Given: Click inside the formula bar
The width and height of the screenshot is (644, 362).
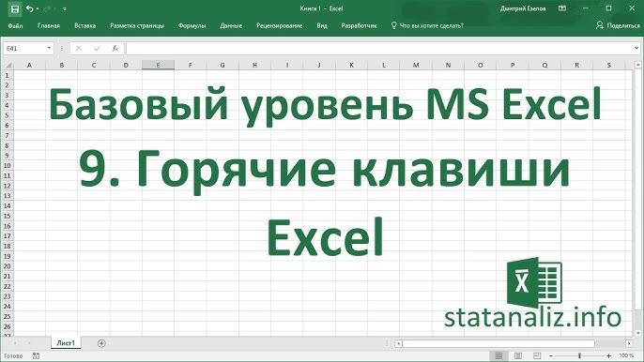Looking at the screenshot, I should point(380,49).
